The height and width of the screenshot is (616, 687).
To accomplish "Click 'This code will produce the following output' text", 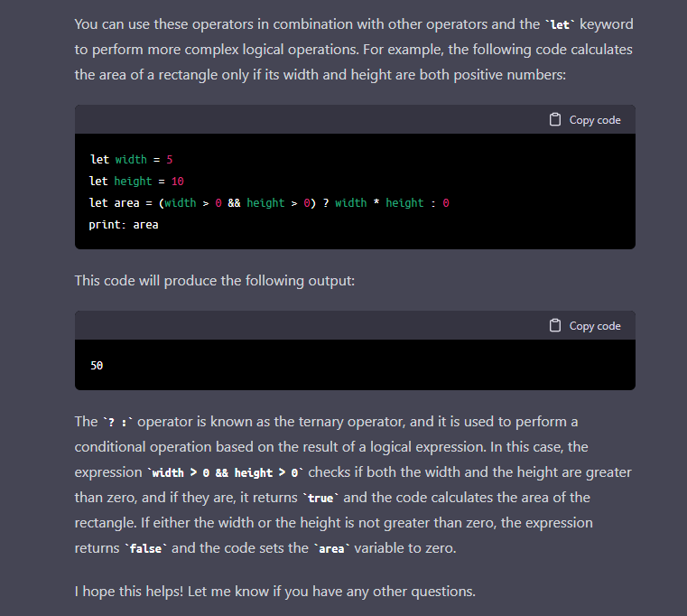I will [214, 281].
